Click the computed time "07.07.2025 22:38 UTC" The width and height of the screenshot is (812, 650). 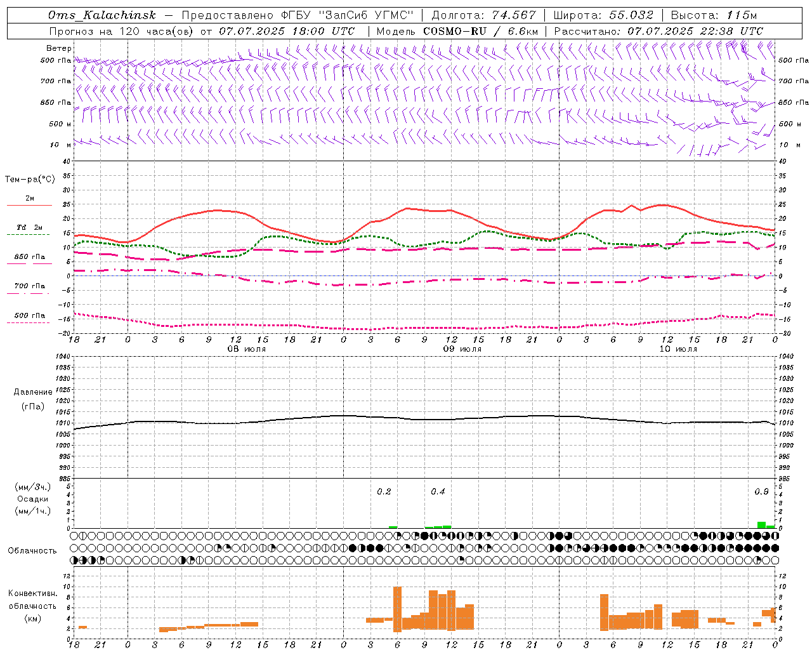coord(695,31)
